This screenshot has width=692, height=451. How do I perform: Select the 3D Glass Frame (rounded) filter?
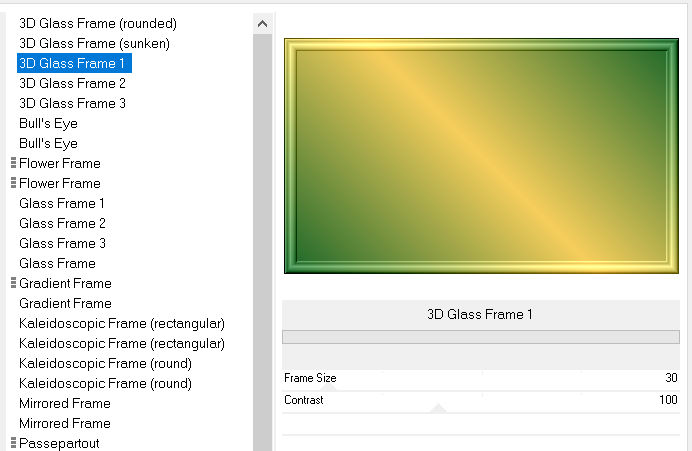97,23
